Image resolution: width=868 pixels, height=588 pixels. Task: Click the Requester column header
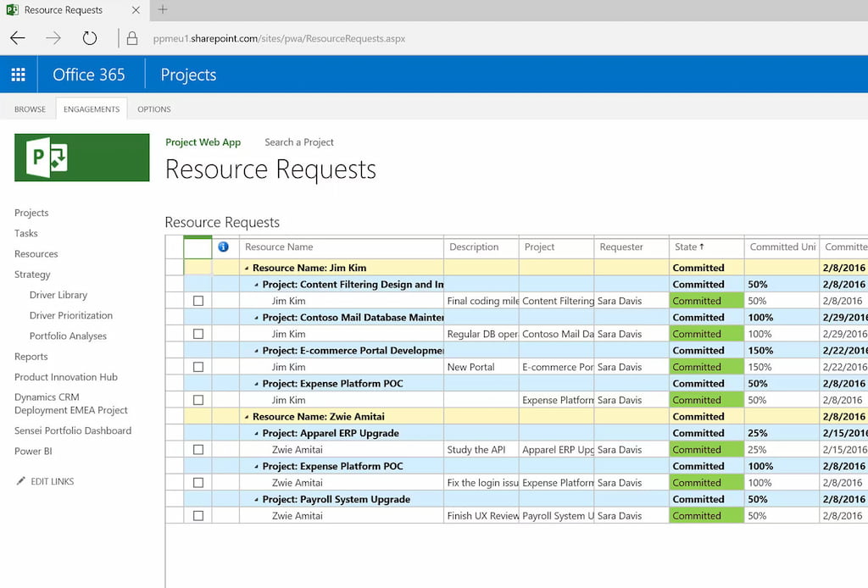click(631, 247)
